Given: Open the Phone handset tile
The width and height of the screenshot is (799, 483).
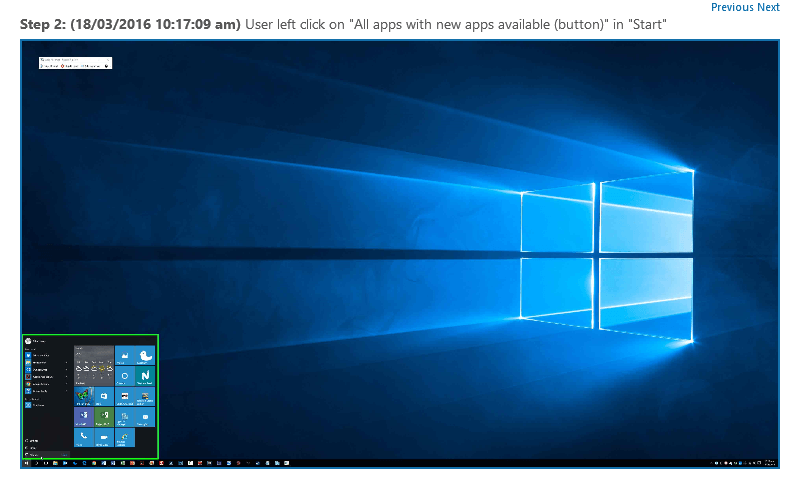Looking at the screenshot, I should pyautogui.click(x=84, y=438).
